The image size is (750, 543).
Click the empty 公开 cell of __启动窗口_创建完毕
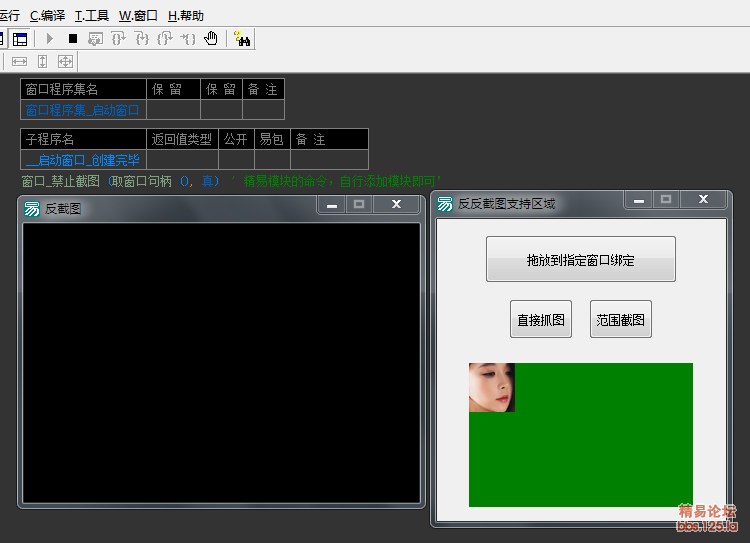(236, 160)
